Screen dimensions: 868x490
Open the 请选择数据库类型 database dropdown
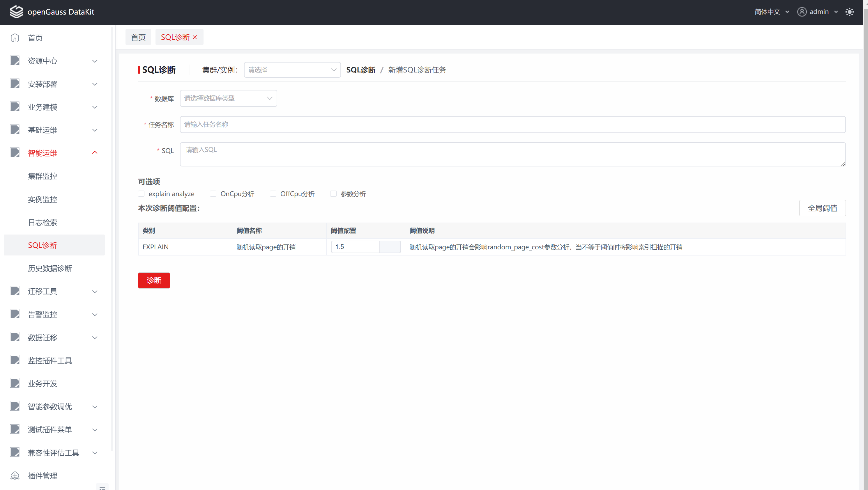[x=228, y=98]
